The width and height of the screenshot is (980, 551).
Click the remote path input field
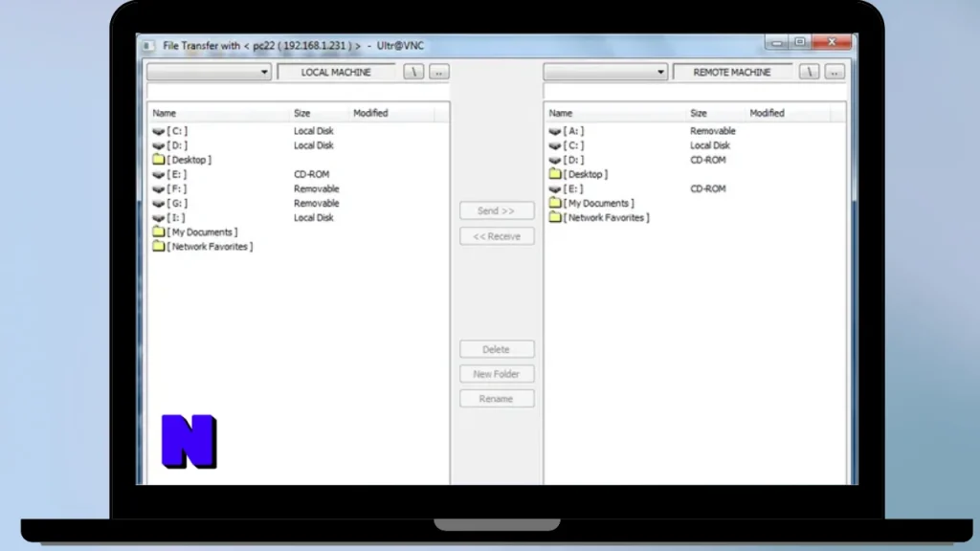point(695,92)
